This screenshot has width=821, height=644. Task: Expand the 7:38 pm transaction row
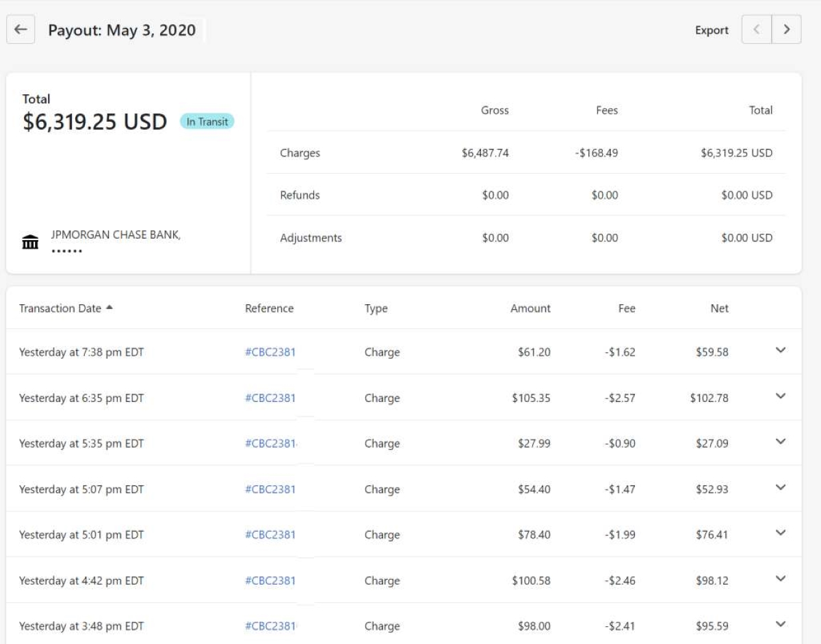point(781,351)
